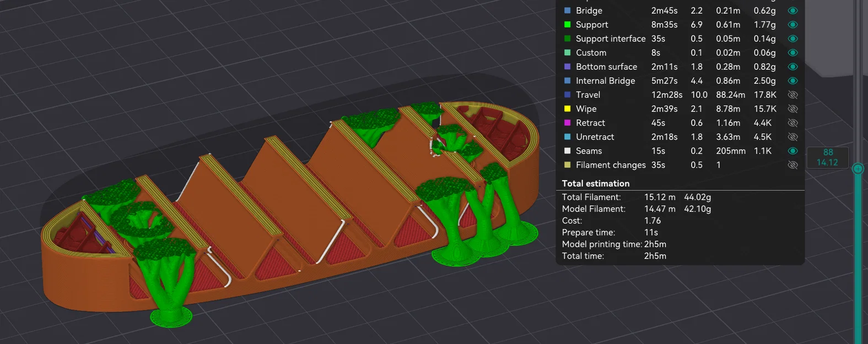Select the Filament changes label
The height and width of the screenshot is (344, 868).
(611, 165)
